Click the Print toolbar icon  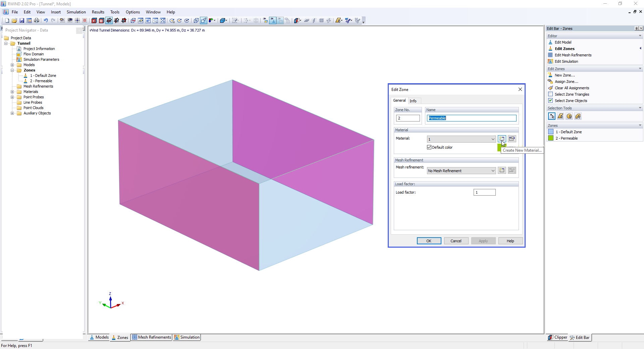37,20
